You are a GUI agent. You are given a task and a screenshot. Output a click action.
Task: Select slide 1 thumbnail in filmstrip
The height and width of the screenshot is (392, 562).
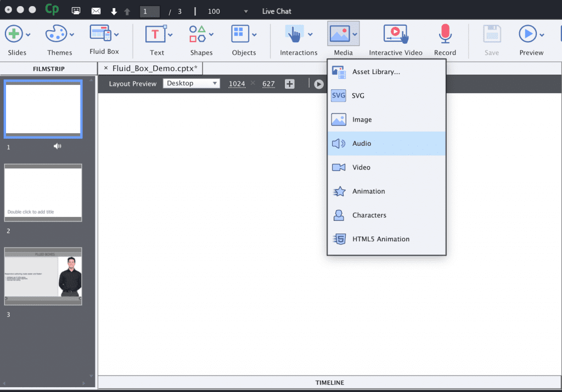[x=43, y=109]
